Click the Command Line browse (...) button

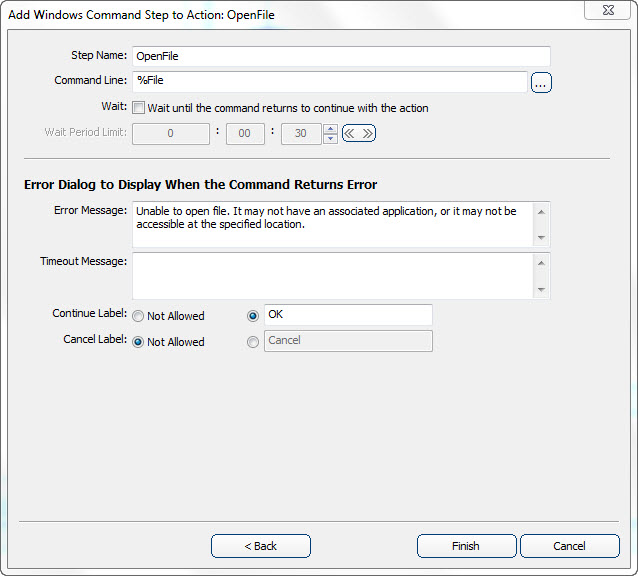pos(541,83)
